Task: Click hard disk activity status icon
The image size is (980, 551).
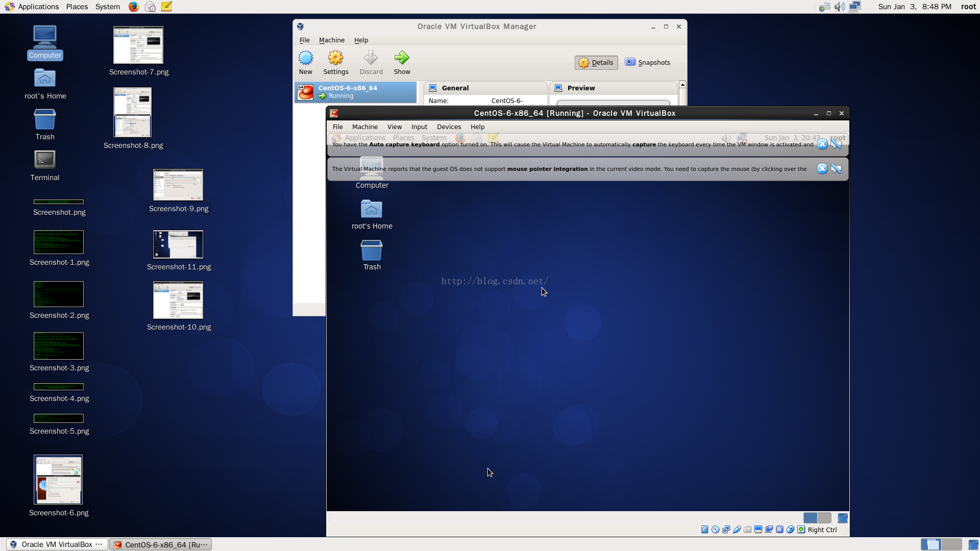Action: pyautogui.click(x=704, y=530)
